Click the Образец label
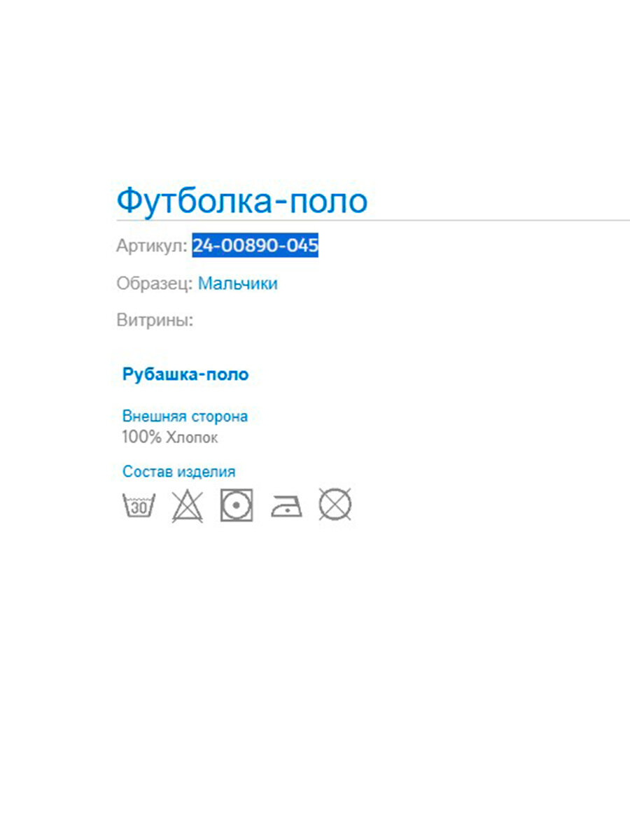Image resolution: width=630 pixels, height=840 pixels. (155, 283)
